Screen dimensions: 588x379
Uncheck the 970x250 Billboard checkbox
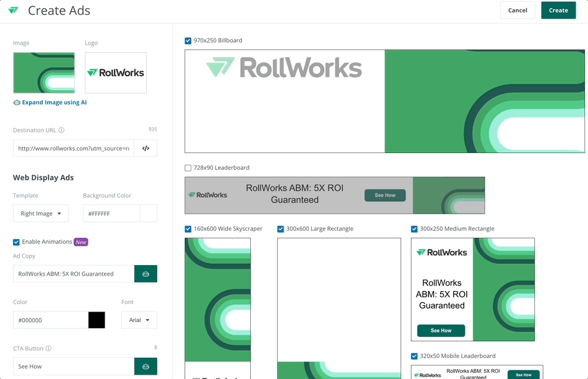pos(188,40)
